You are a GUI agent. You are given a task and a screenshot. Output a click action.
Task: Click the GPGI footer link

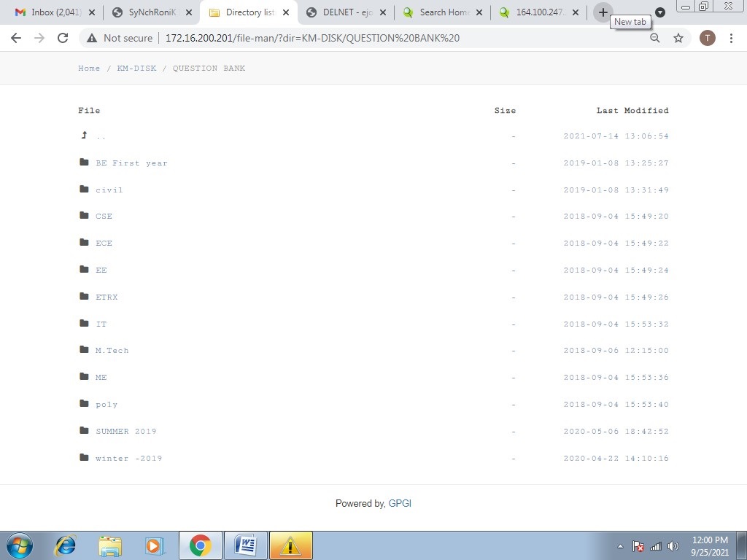click(400, 503)
